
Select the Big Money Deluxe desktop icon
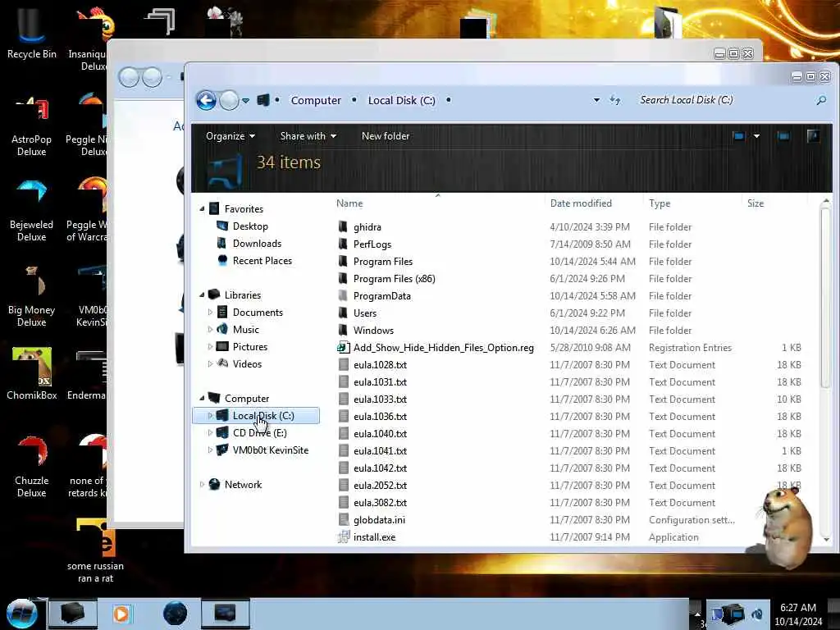point(32,296)
